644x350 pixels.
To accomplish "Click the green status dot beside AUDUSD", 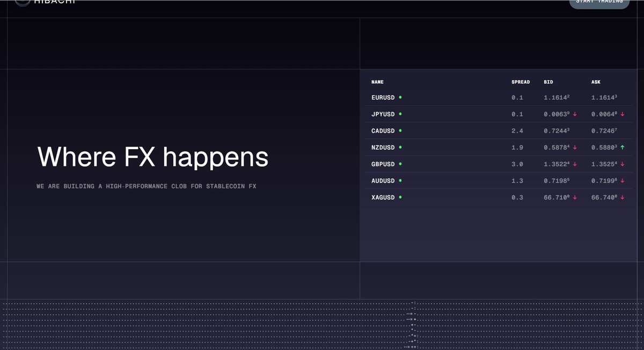I will [400, 180].
